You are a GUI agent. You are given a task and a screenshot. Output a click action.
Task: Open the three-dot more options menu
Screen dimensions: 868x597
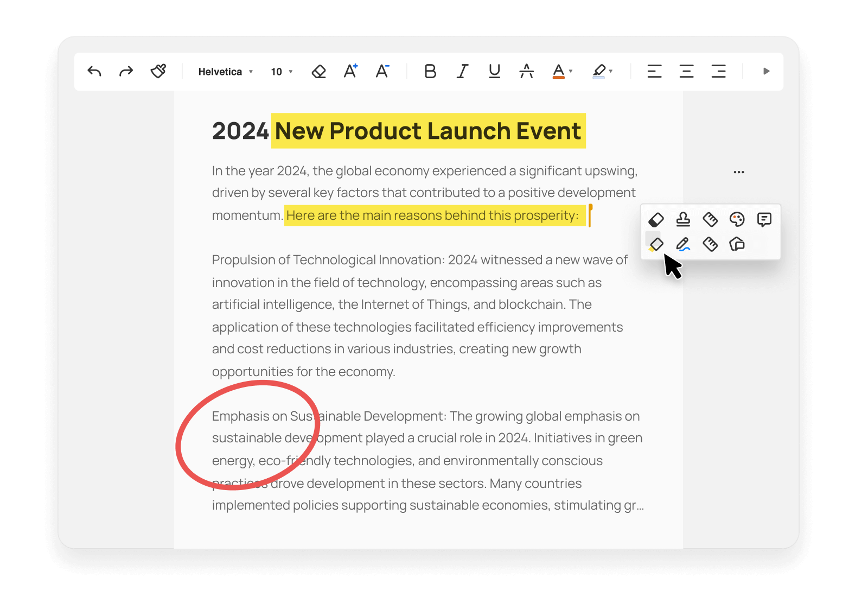click(x=739, y=172)
